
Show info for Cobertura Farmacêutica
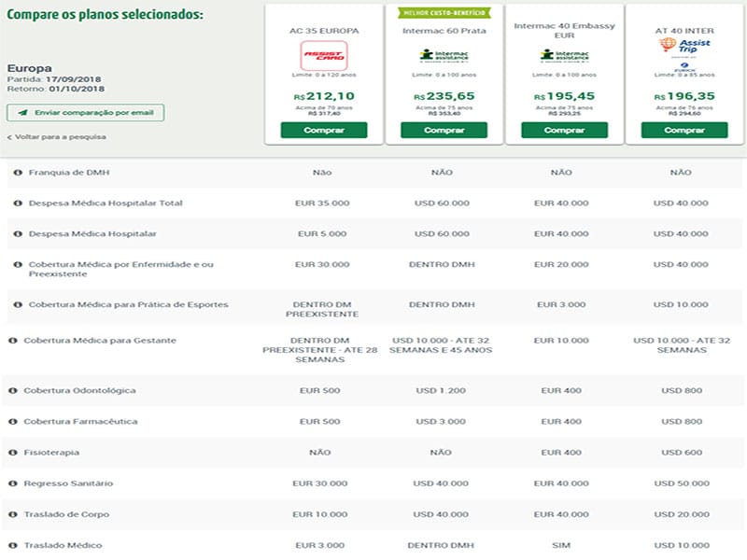[x=13, y=422]
